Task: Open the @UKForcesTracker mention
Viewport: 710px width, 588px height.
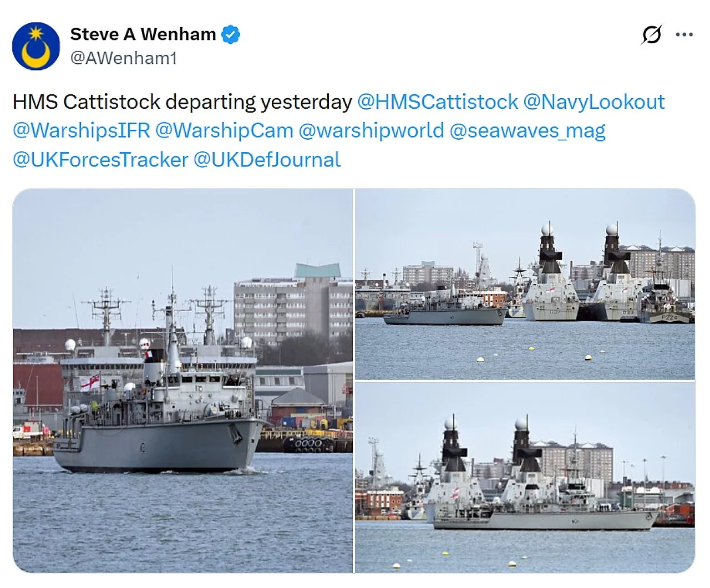Action: point(100,160)
